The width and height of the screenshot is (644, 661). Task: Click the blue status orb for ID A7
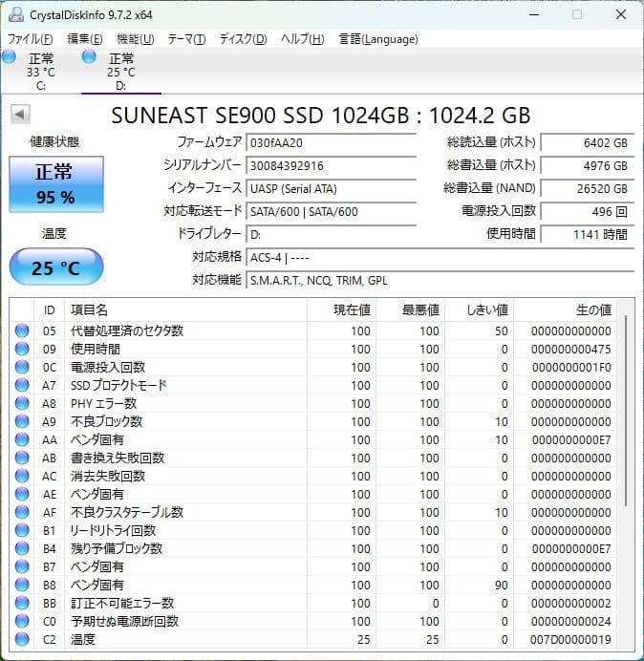(22, 385)
